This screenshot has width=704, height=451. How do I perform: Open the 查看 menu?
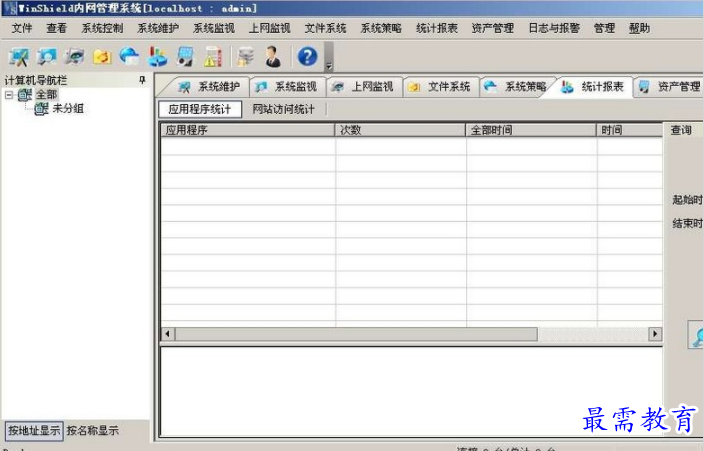click(x=57, y=28)
